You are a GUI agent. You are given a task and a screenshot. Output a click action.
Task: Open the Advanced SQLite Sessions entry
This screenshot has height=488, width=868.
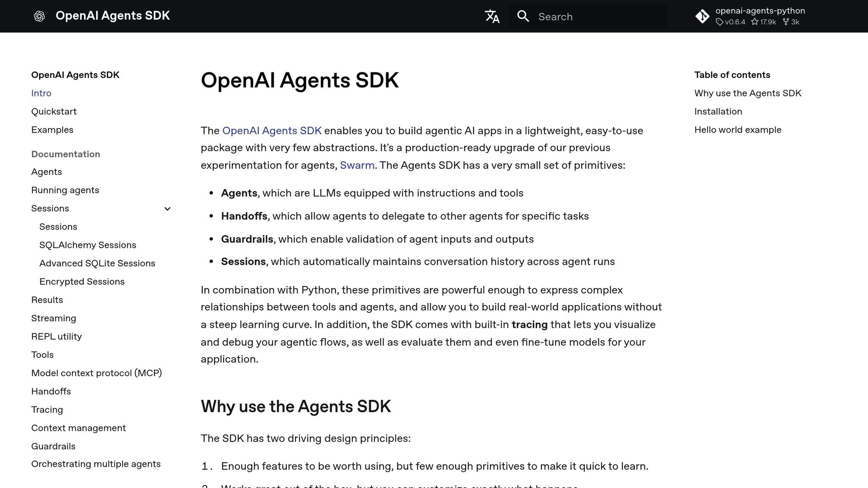coord(97,263)
